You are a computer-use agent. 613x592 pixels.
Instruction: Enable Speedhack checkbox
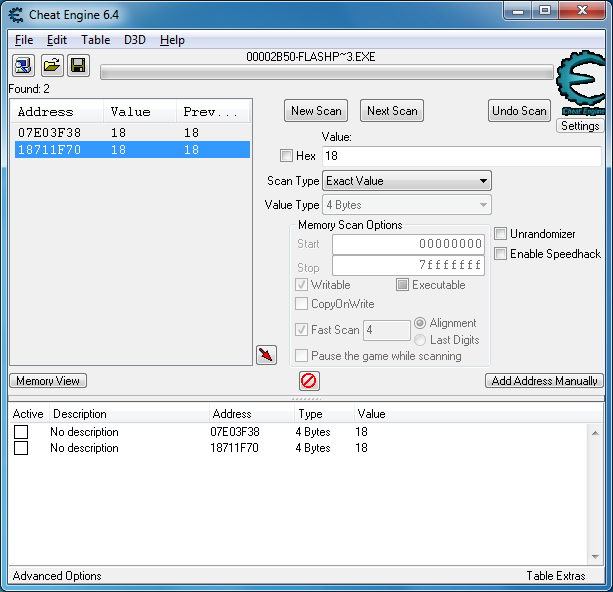(x=500, y=254)
